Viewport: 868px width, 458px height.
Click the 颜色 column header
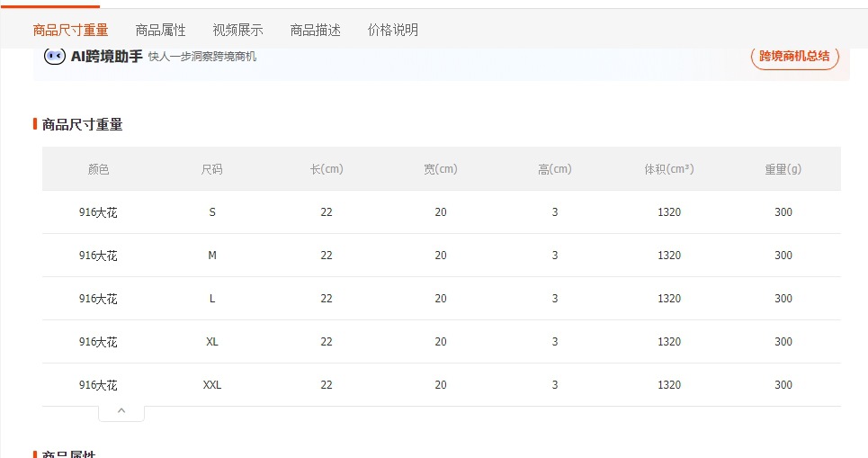[98, 169]
